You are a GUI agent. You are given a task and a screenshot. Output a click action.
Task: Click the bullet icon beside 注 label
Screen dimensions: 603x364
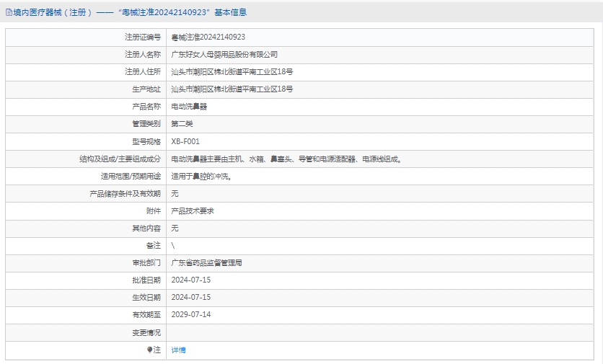(149, 350)
